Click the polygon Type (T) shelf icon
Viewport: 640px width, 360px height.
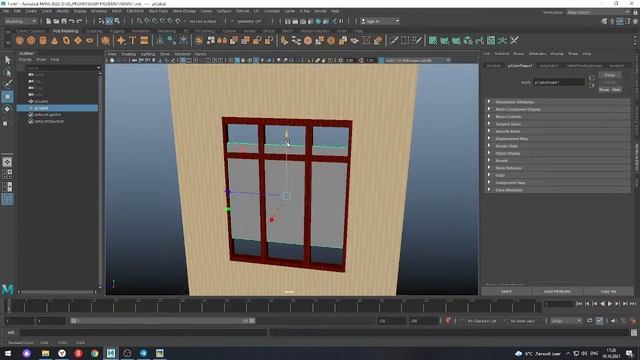(133, 40)
